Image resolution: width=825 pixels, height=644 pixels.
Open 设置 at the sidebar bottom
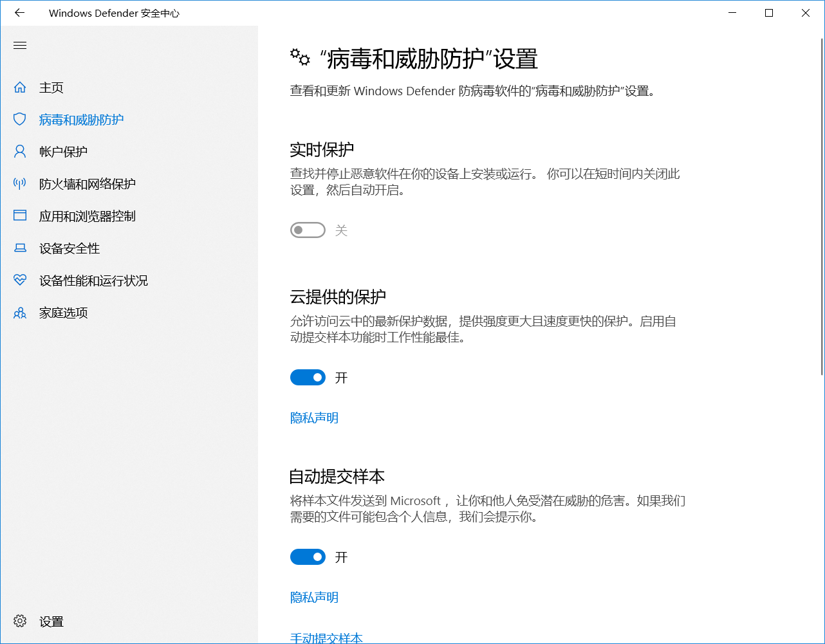coord(51,621)
